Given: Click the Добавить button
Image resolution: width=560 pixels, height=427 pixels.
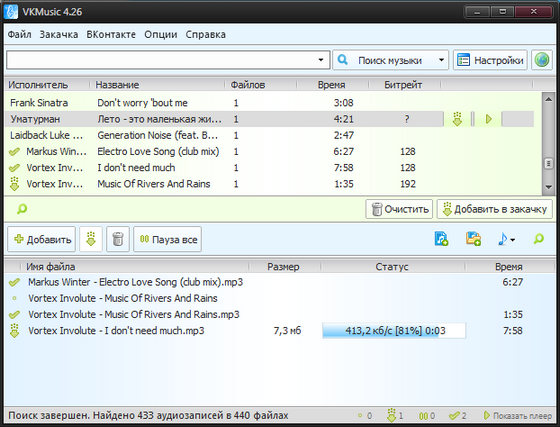Looking at the screenshot, I should [41, 239].
